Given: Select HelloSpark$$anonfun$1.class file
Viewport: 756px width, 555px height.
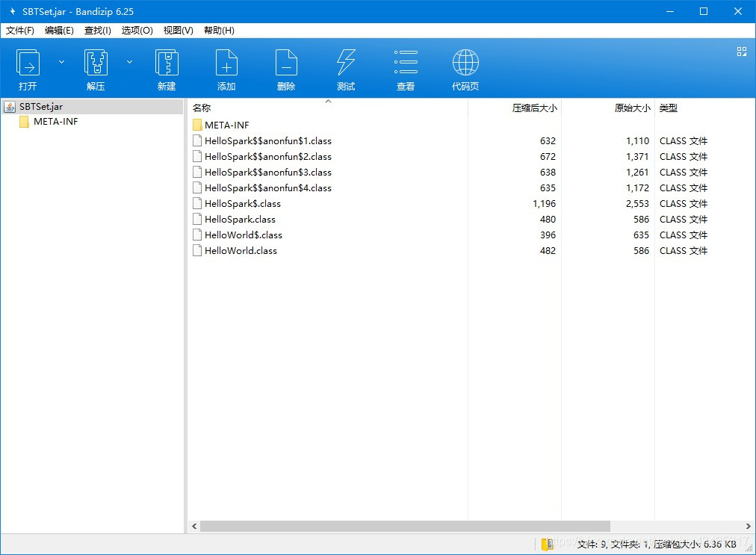Looking at the screenshot, I should [267, 140].
